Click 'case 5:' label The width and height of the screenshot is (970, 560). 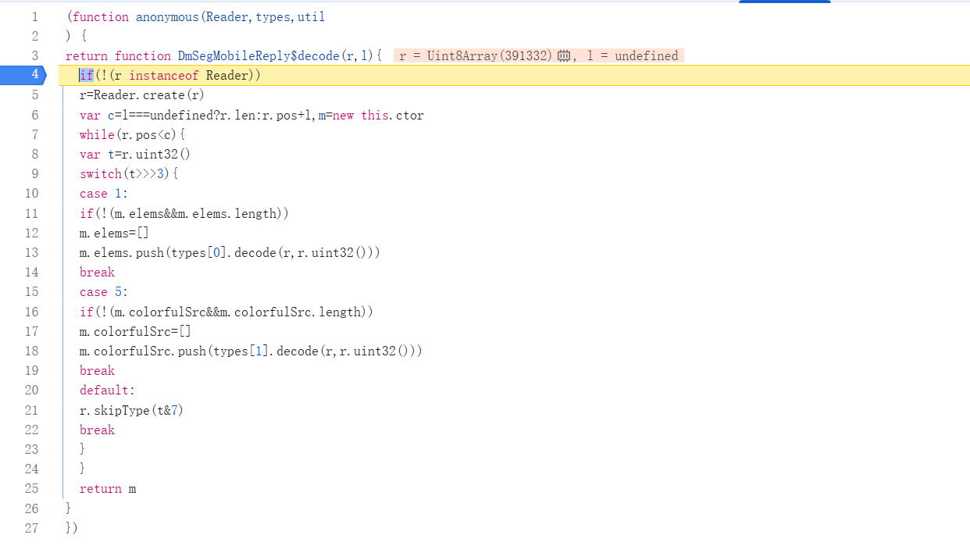[103, 292]
